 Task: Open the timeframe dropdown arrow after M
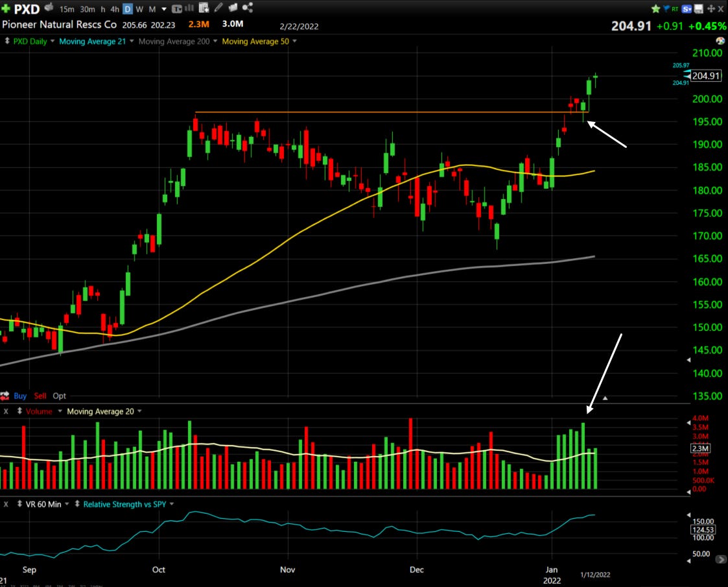tap(164, 9)
